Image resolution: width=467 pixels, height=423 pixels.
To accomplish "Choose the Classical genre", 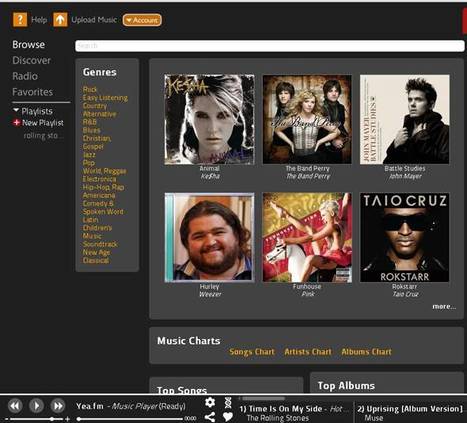I will [96, 260].
